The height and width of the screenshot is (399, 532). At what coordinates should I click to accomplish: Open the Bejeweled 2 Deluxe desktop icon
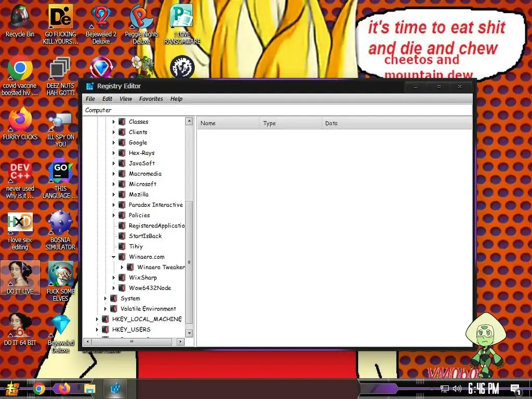pyautogui.click(x=101, y=24)
